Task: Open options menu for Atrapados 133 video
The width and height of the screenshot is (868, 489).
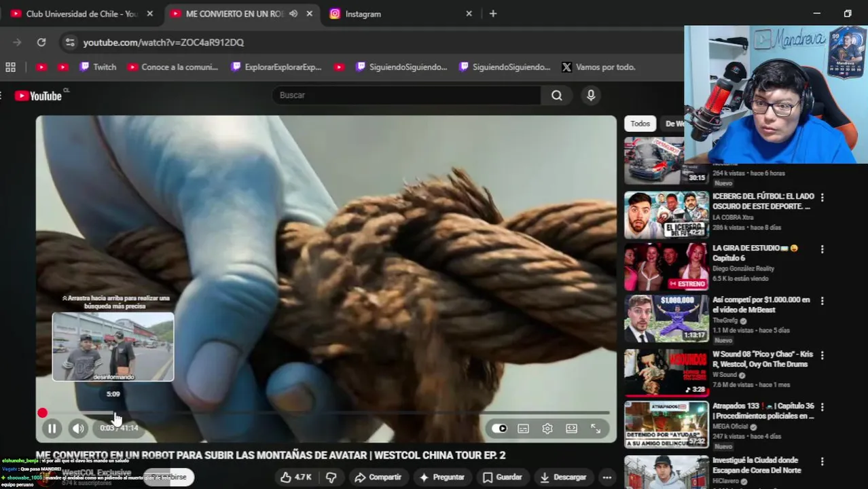Action: tap(822, 407)
